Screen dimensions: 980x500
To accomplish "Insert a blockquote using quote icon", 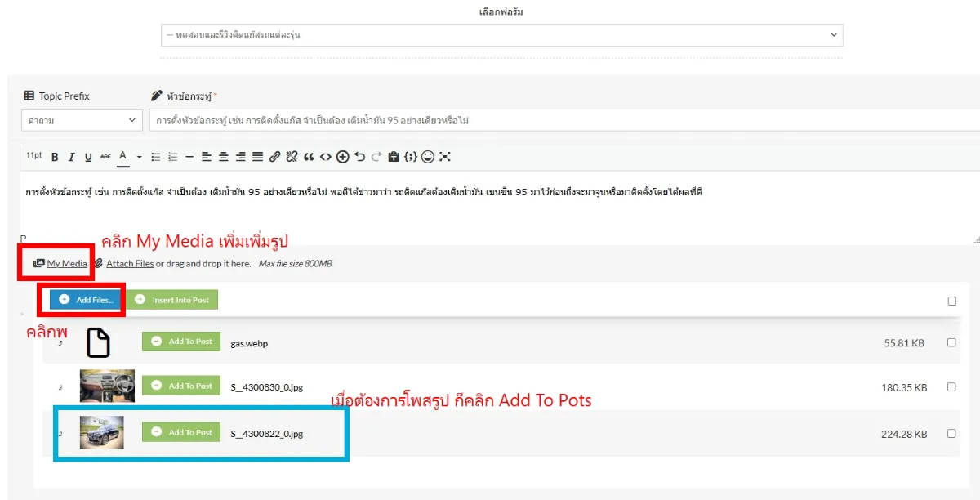I will [309, 157].
